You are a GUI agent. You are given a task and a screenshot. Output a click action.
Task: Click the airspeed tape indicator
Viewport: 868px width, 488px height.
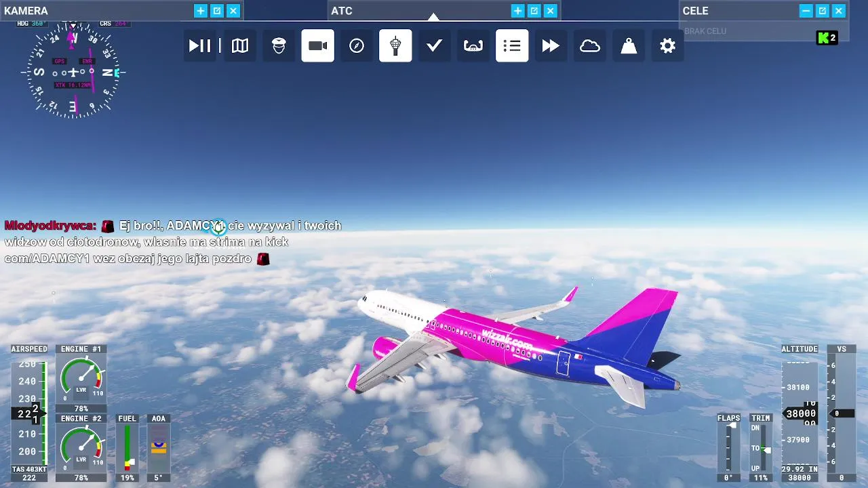29,413
